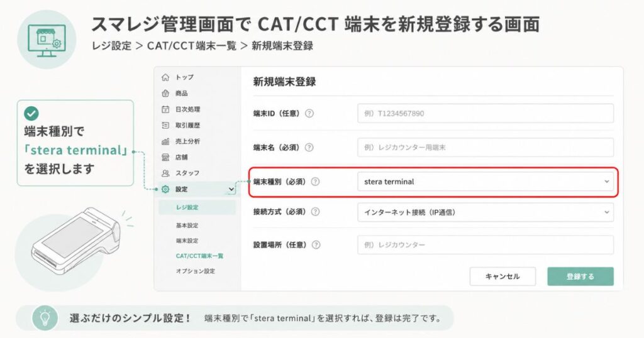Click the bar chart icon beside 売上分析

point(165,141)
